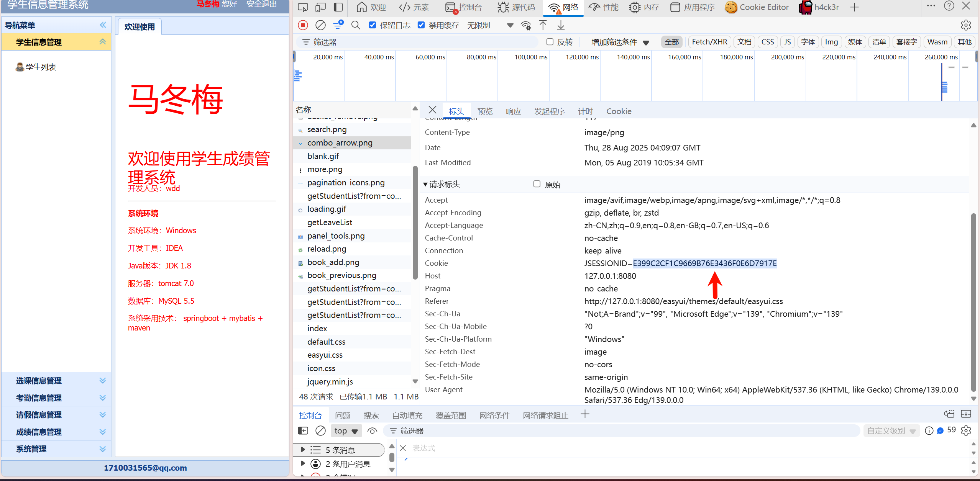The height and width of the screenshot is (481, 980).
Task: Enable the raw request headers checkbox
Action: coord(537,184)
